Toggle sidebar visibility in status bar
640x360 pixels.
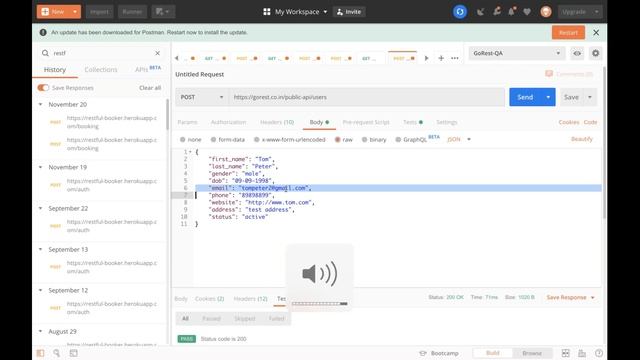(40, 353)
